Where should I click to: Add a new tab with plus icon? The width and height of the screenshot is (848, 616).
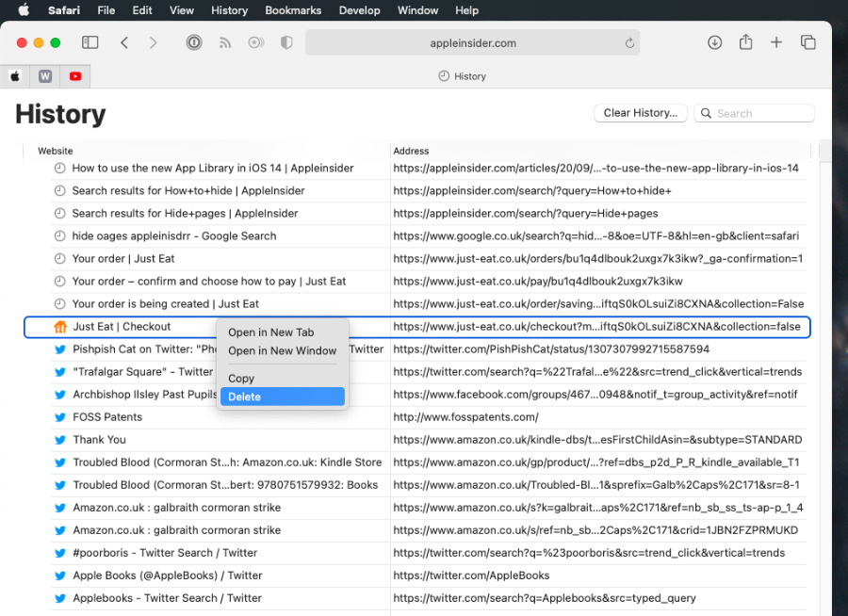point(776,42)
